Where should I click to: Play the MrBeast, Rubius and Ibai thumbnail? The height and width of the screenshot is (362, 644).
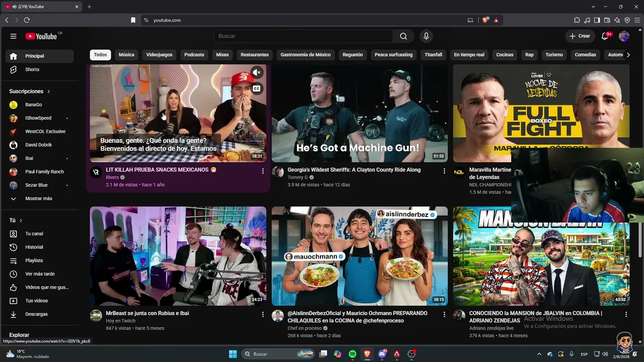178,256
